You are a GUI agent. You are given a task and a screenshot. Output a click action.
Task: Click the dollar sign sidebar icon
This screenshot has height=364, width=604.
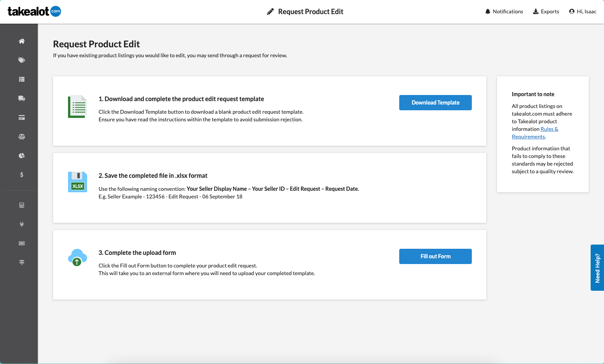coord(22,175)
